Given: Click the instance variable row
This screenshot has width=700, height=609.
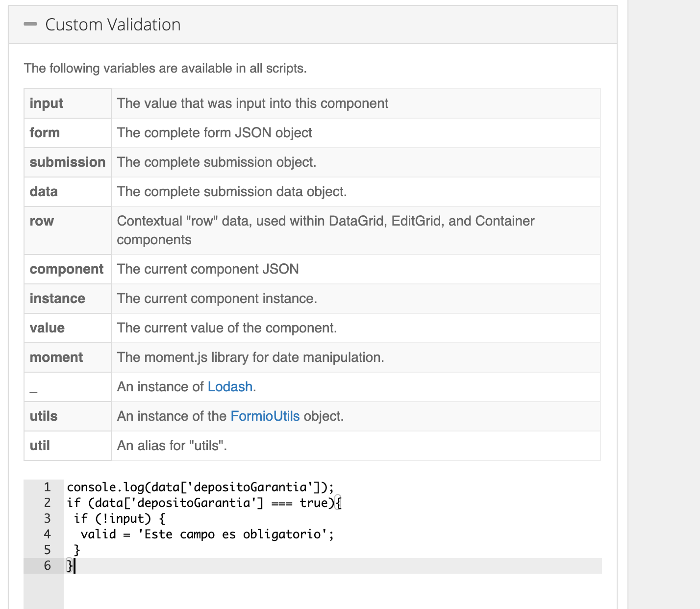Looking at the screenshot, I should pyautogui.click(x=57, y=298).
